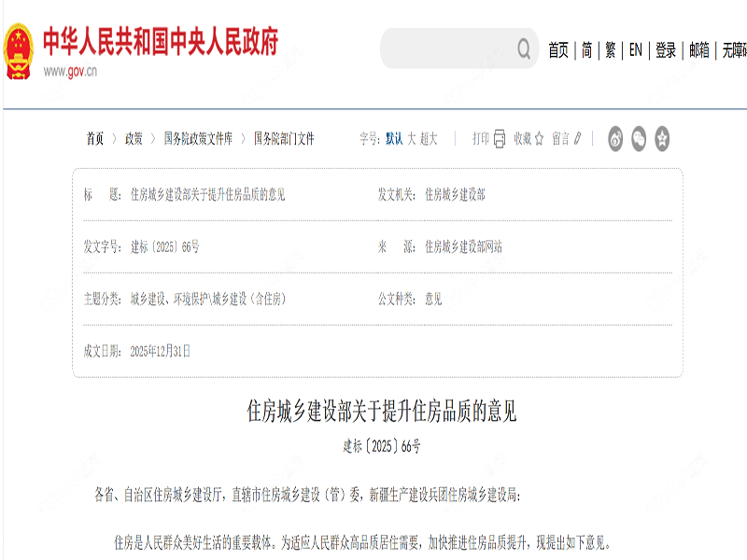
Task: Open the English (EN) version
Action: coord(635,50)
